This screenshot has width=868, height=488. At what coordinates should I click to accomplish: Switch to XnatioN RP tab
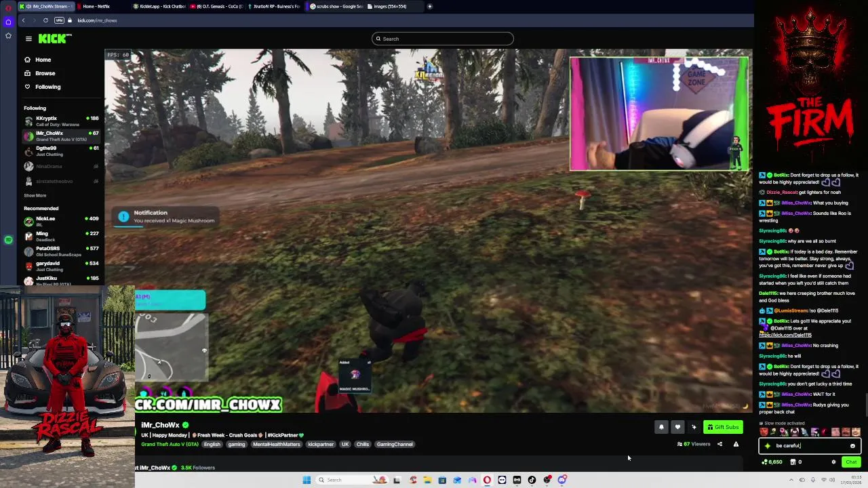(x=273, y=6)
